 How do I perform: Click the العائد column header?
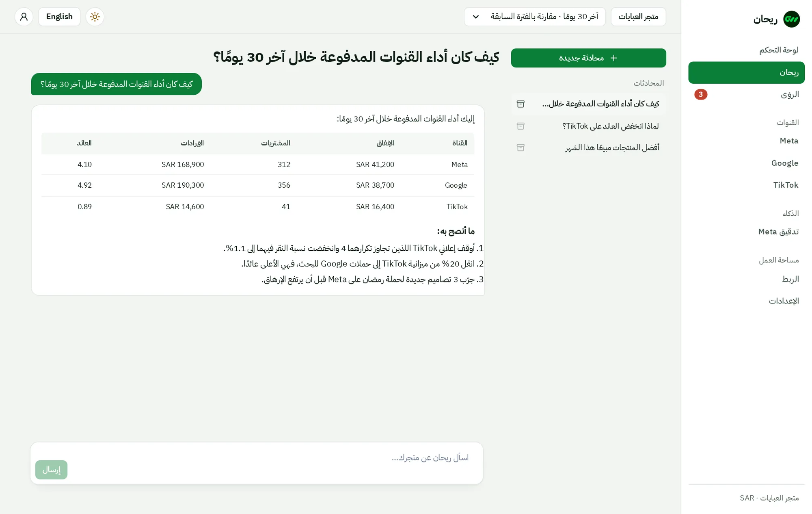pos(84,143)
